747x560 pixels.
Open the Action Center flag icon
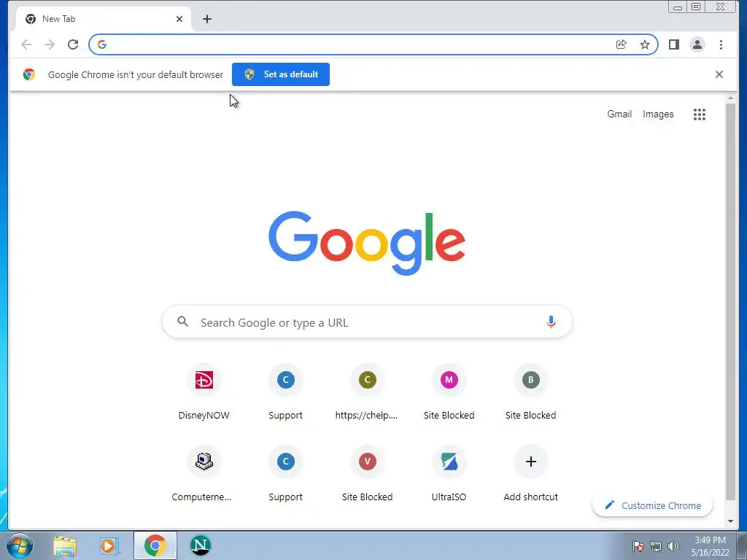point(638,546)
